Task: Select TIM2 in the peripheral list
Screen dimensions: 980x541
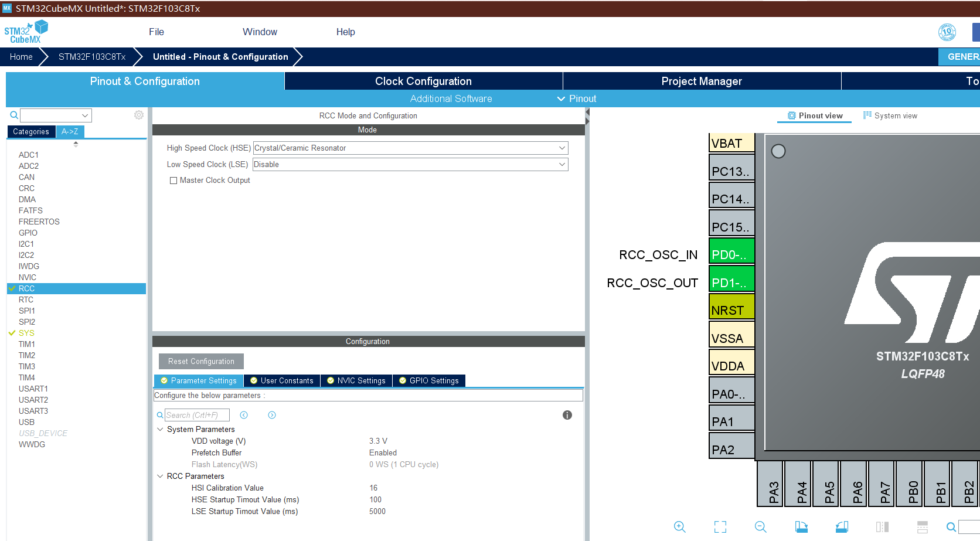Action: pyautogui.click(x=26, y=355)
